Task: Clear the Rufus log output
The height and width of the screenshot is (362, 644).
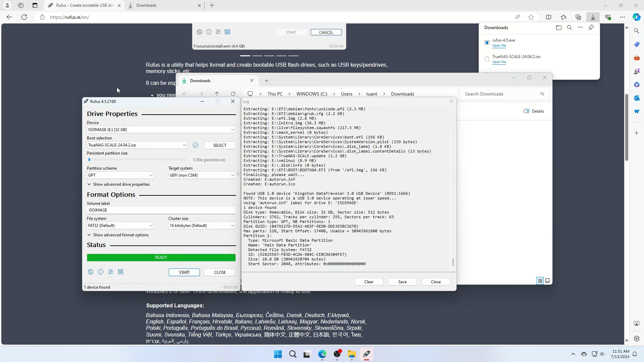Action: click(x=369, y=282)
